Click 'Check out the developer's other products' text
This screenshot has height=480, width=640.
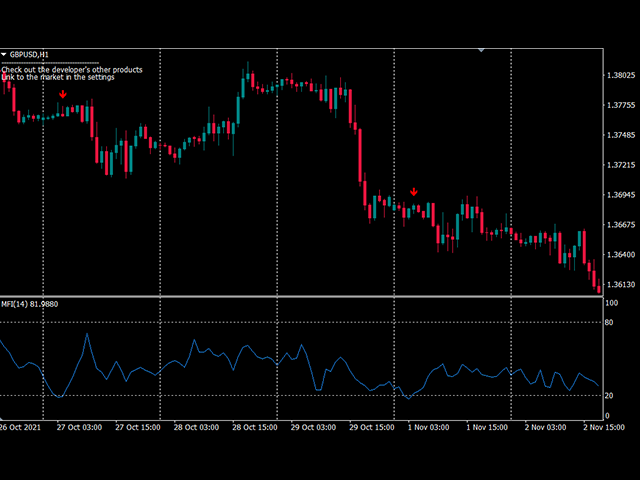pos(72,69)
